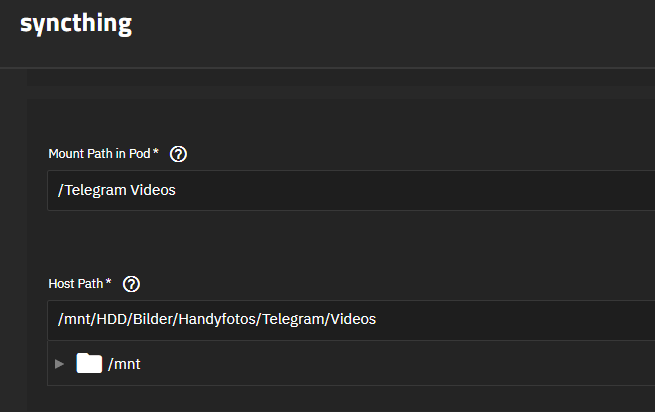This screenshot has height=412, width=655.
Task: Open help tooltip for Host Path
Action: pyautogui.click(x=131, y=284)
